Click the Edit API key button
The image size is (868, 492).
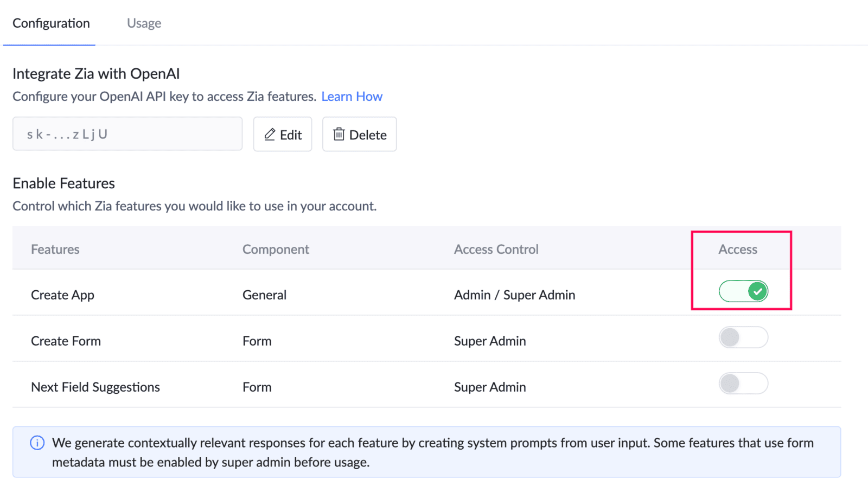pos(283,134)
